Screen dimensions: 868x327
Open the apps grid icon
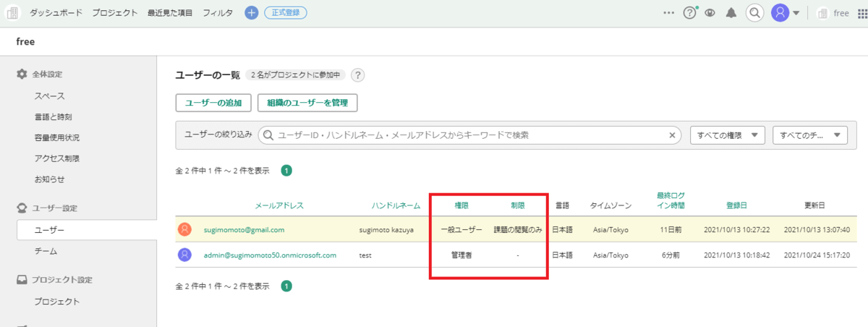861,13
